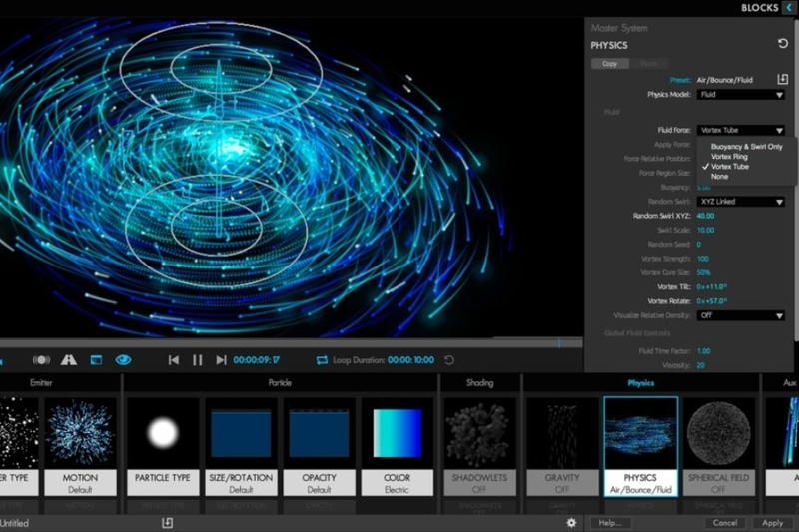799x532 pixels.
Task: Click the Fluid Time Factor value 1.00
Action: [704, 351]
